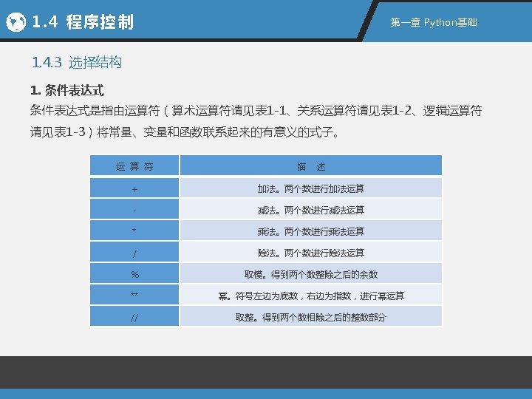Screen dimensions: 532x399
Task: Select the '//' operator cell
Action: [x=134, y=316]
